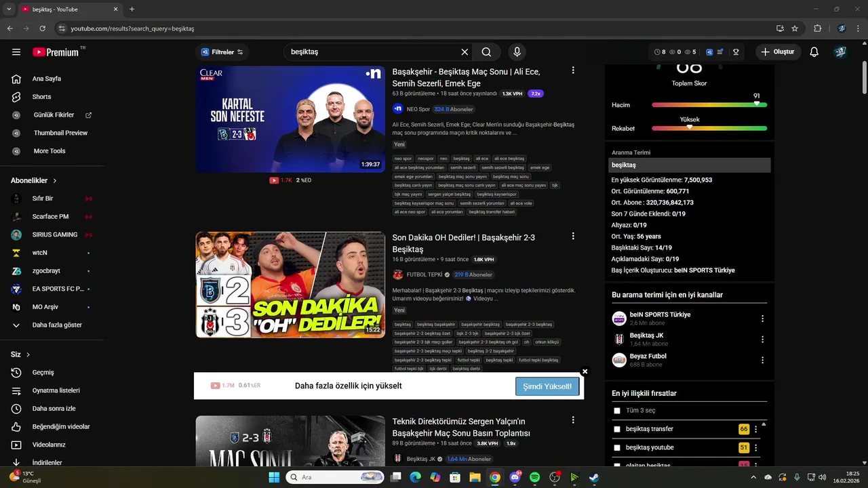Screen dimensions: 868x488
Task: Click the Rekabet competition score slider
Action: click(709, 128)
